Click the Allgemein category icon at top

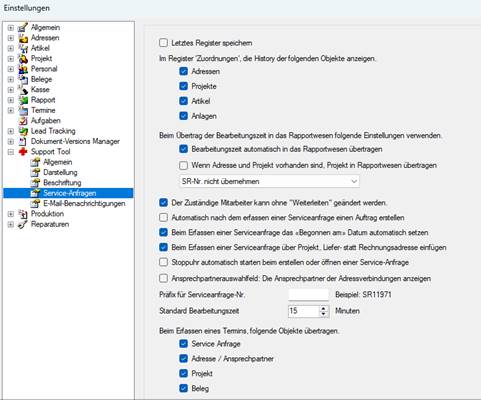pyautogui.click(x=23, y=27)
